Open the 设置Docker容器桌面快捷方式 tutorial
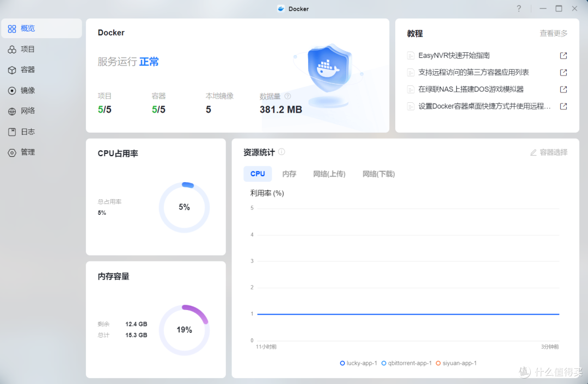Image resolution: width=588 pixels, height=384 pixels. tap(485, 106)
